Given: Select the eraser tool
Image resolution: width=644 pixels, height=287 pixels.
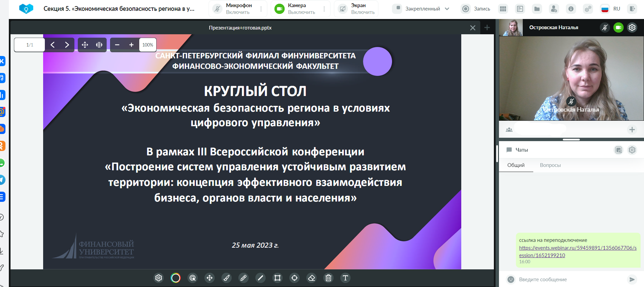Looking at the screenshot, I should tap(311, 278).
